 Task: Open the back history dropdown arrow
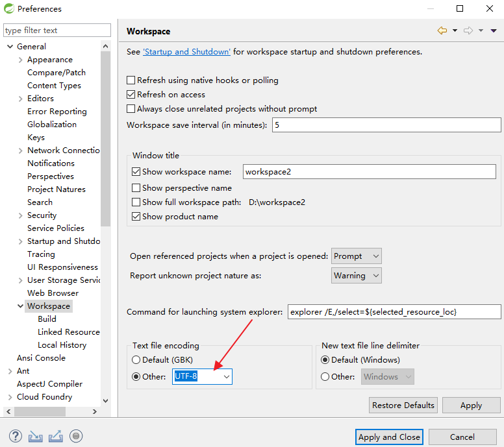(455, 30)
